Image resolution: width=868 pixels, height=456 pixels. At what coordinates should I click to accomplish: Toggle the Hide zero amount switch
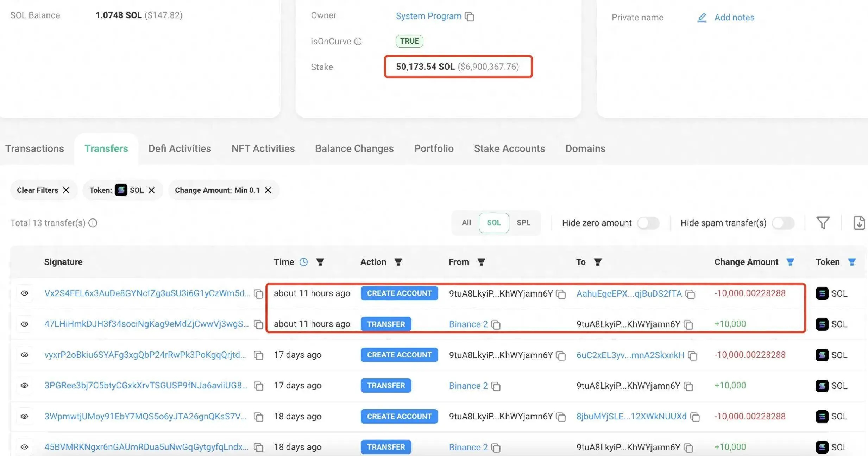click(648, 223)
